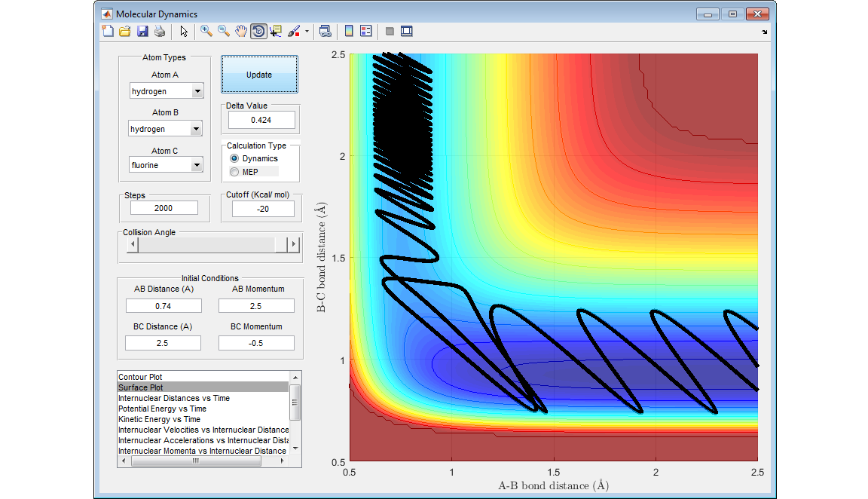Select Potential Energy vs Time in list
The height and width of the screenshot is (499, 868).
pos(162,409)
